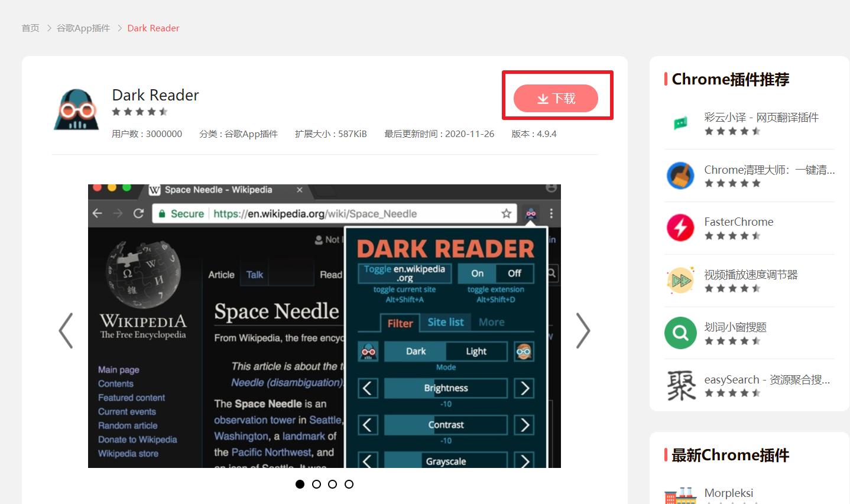
Task: Click the Morpleksi factory icon
Action: (x=680, y=496)
